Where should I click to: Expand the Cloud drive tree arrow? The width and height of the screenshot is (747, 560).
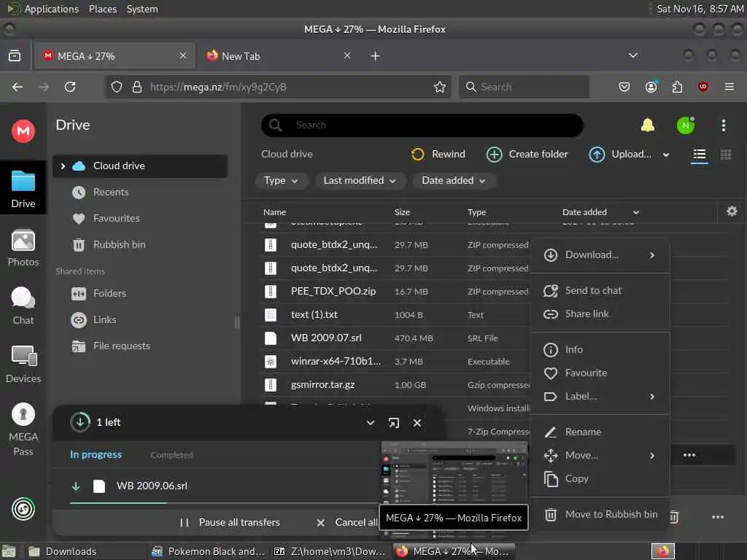click(x=63, y=166)
